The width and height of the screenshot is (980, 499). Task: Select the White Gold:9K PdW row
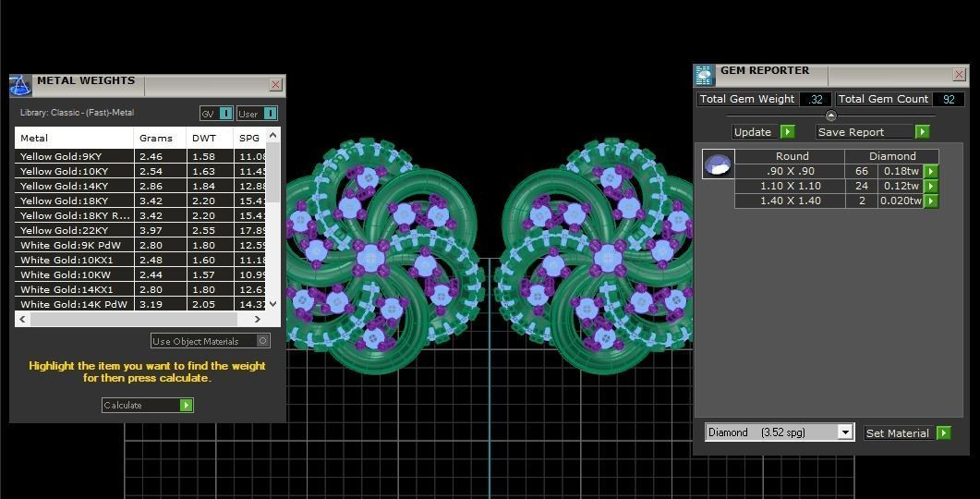(140, 245)
